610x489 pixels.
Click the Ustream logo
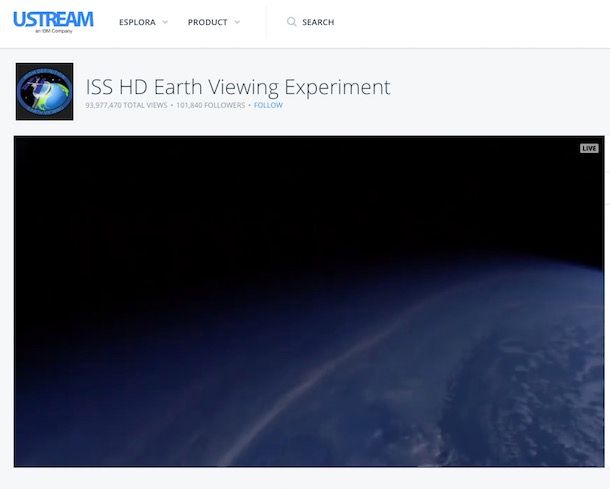(53, 19)
